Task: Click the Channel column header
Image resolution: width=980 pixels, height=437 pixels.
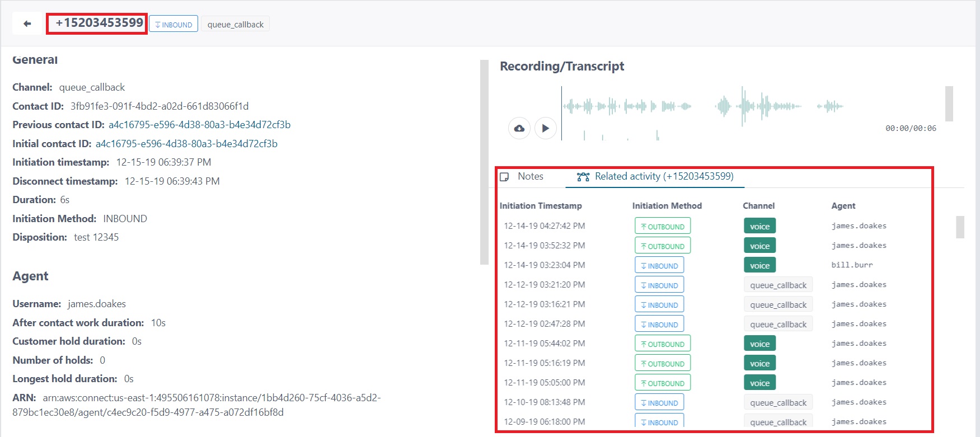Action: coord(758,206)
